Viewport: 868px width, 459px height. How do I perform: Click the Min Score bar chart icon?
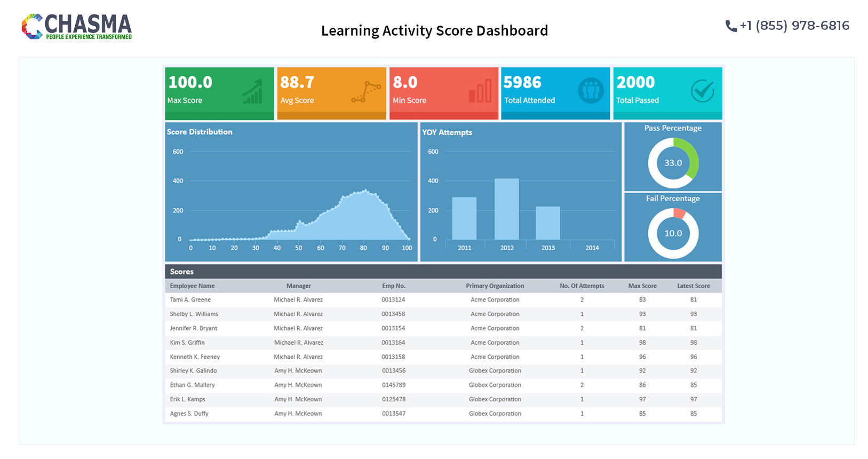coord(480,91)
